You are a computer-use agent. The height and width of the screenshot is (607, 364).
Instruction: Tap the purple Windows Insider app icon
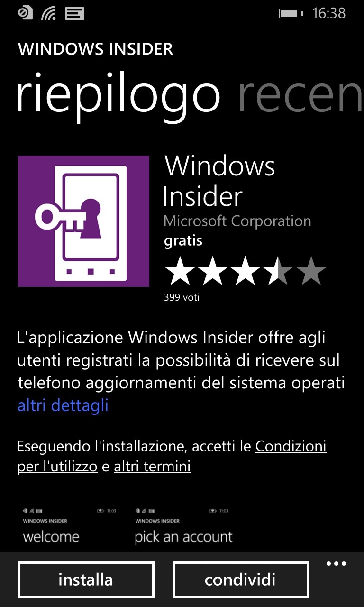83,221
